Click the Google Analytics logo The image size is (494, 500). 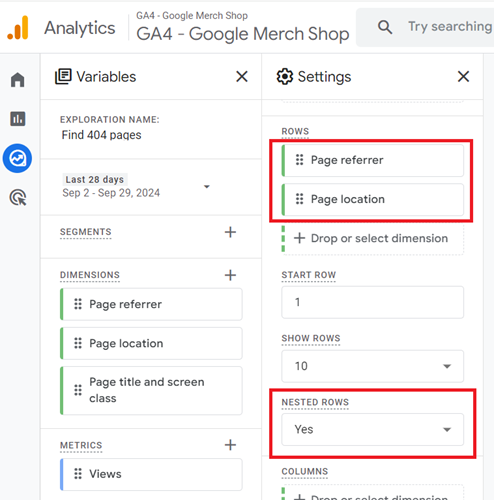point(18,28)
